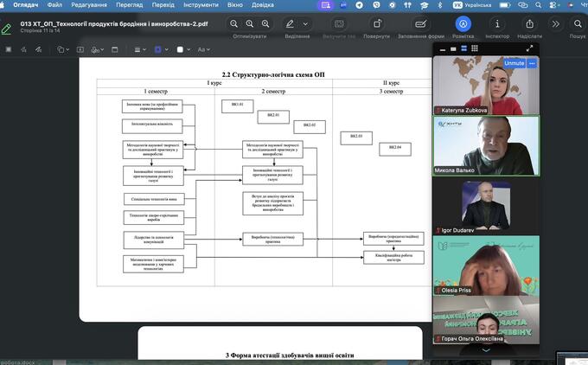Open the text style Aa dropdown
The width and height of the screenshot is (588, 365).
204,49
